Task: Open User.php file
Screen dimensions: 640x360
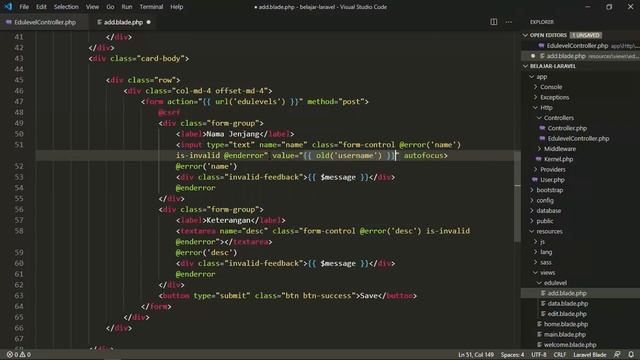Action: tap(580, 180)
